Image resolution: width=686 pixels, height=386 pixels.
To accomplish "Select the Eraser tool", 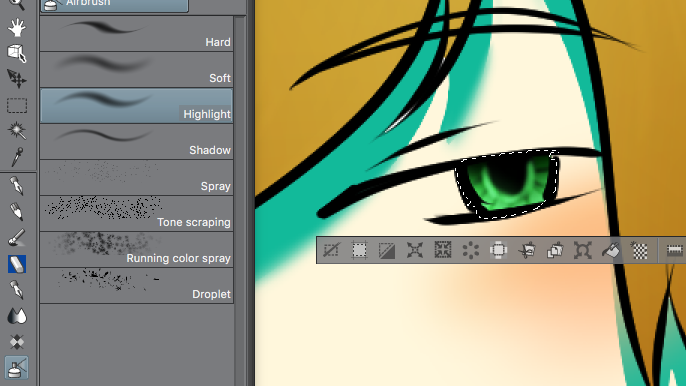I will [x=17, y=264].
